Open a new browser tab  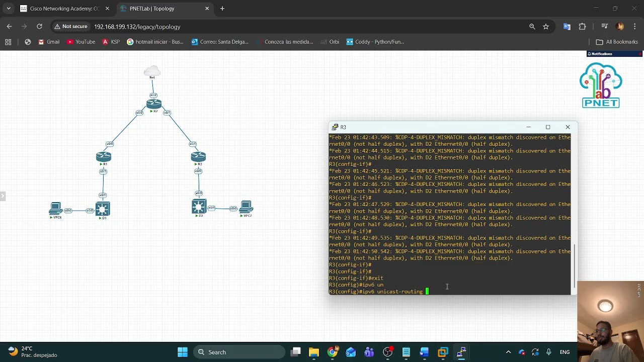click(222, 9)
